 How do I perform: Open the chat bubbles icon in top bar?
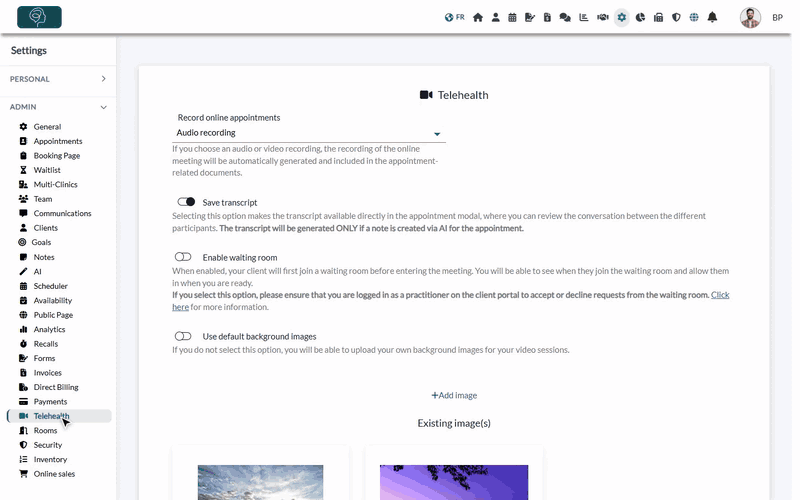point(565,17)
